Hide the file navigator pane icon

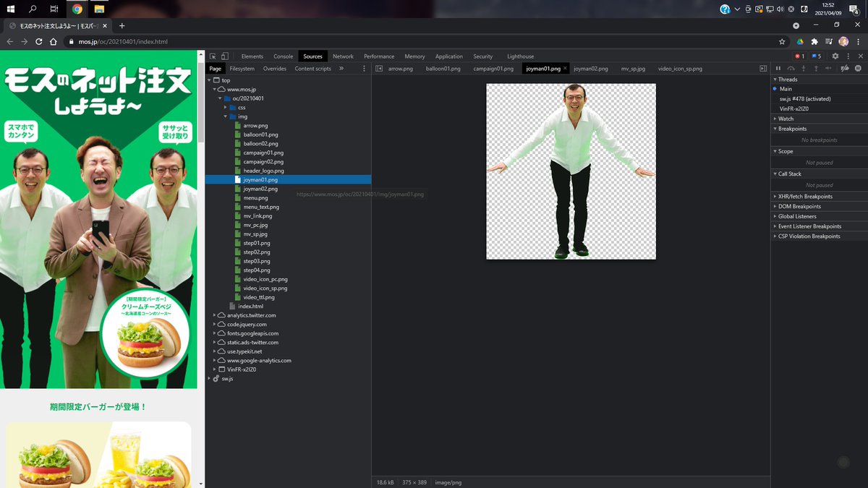click(x=378, y=69)
